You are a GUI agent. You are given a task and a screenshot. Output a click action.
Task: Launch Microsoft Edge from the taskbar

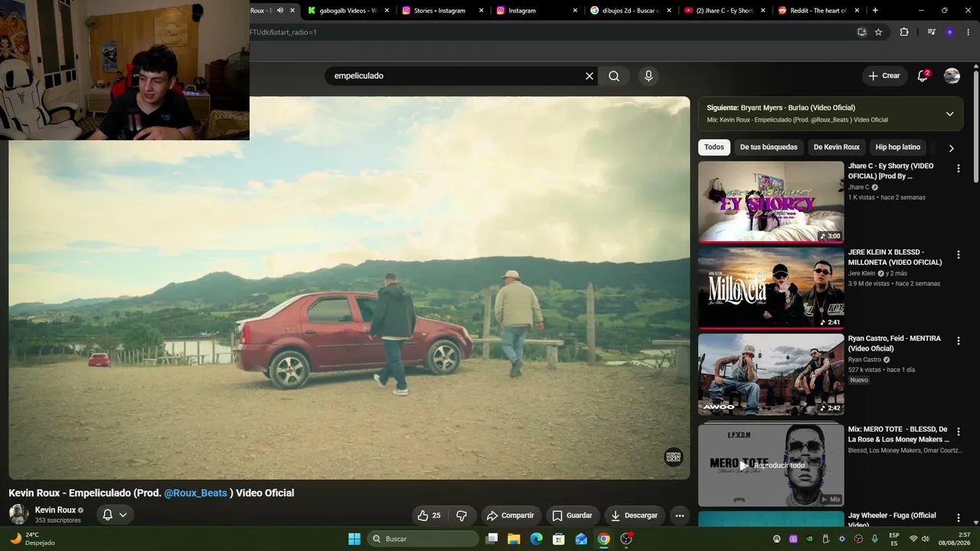536,539
